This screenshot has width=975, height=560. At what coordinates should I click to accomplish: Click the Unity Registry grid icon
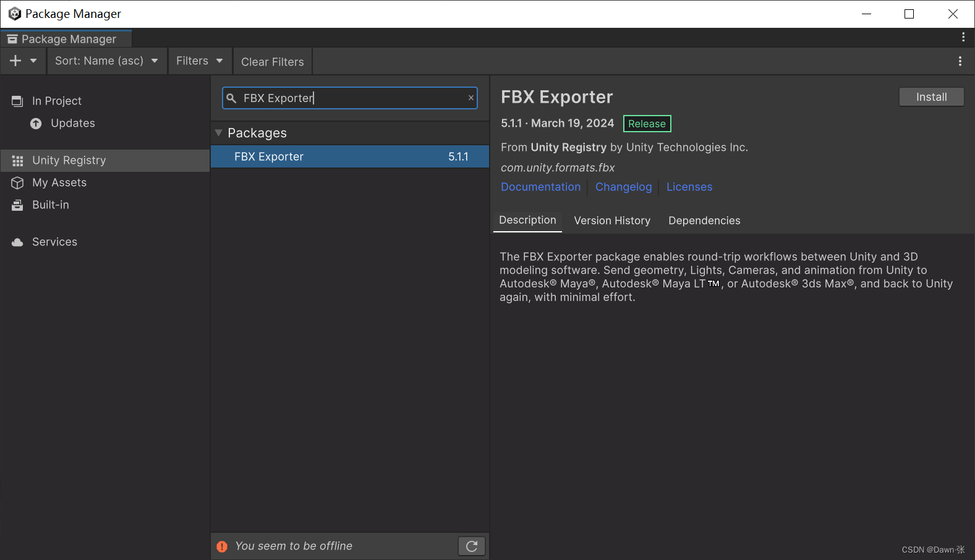coord(17,161)
